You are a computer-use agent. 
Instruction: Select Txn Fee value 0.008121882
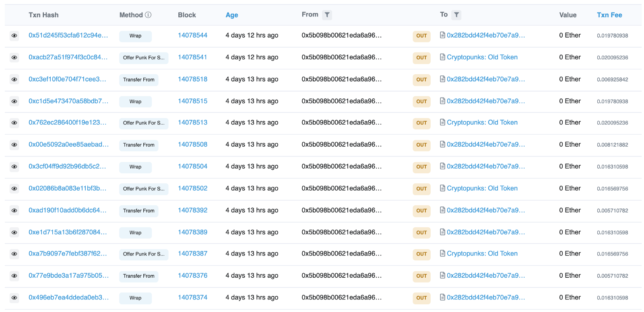(x=612, y=145)
